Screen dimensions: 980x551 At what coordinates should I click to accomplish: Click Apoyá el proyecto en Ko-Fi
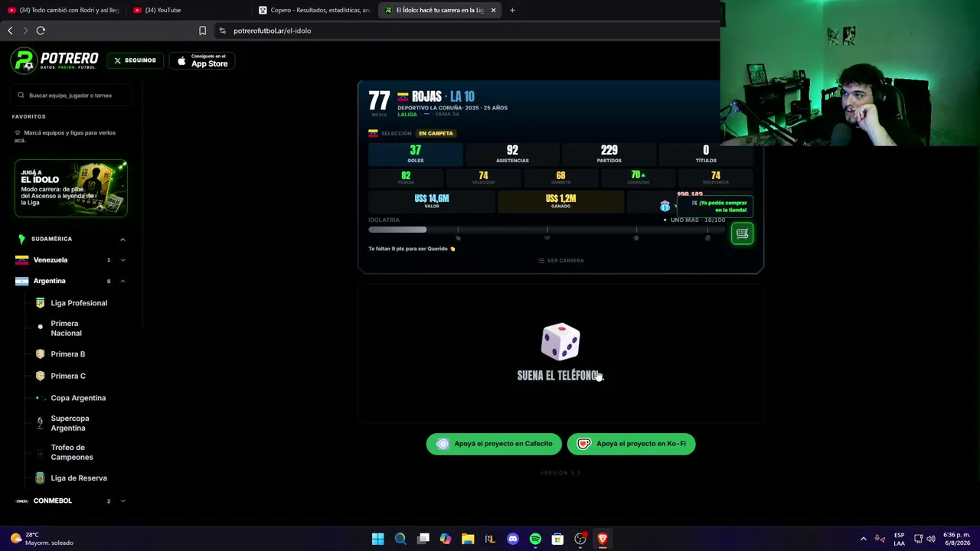(632, 444)
